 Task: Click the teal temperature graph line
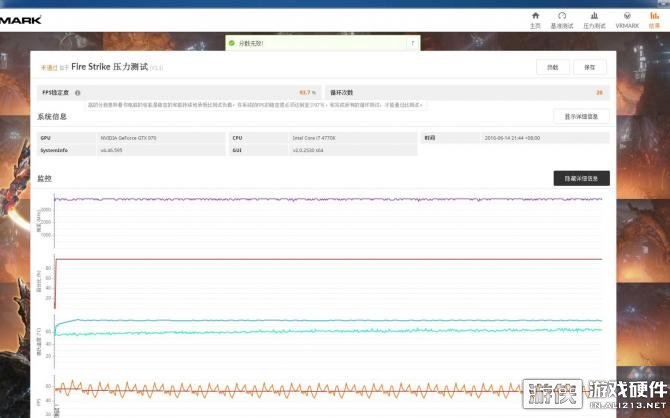(328, 320)
